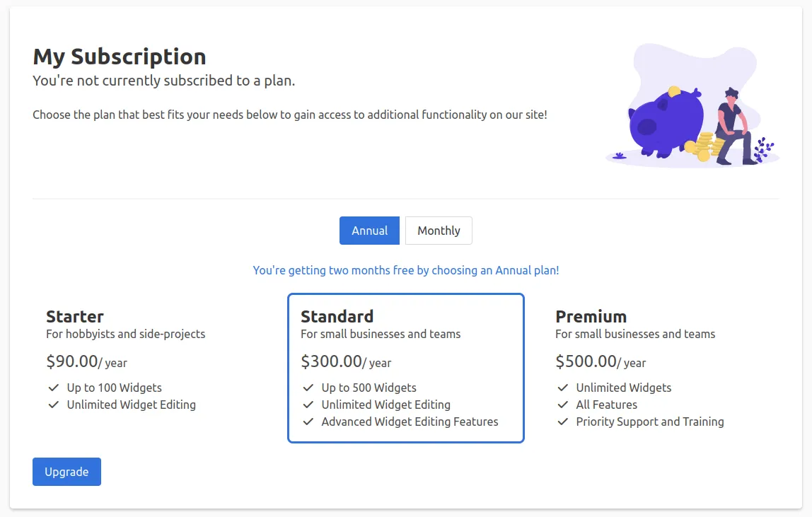This screenshot has height=517, width=812.
Task: Open the Monthly pricing tab
Action: [439, 231]
